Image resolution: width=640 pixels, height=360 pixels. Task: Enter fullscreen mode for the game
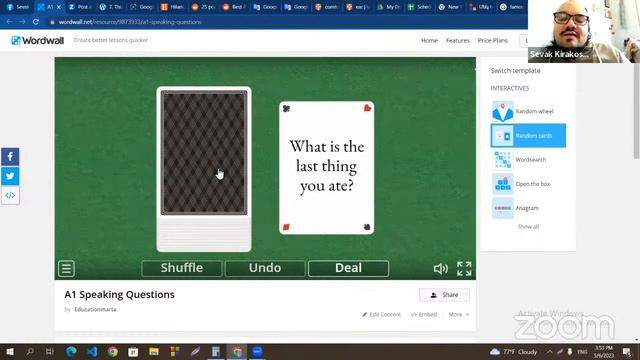(x=464, y=269)
